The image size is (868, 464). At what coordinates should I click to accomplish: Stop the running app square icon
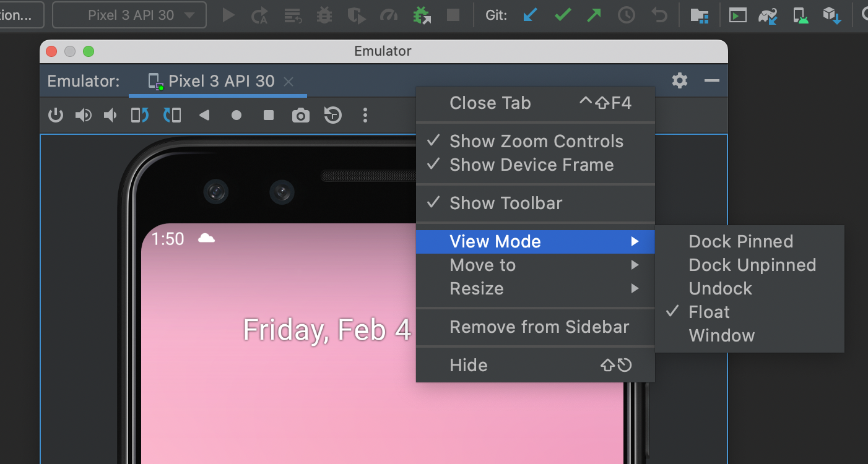click(x=453, y=15)
